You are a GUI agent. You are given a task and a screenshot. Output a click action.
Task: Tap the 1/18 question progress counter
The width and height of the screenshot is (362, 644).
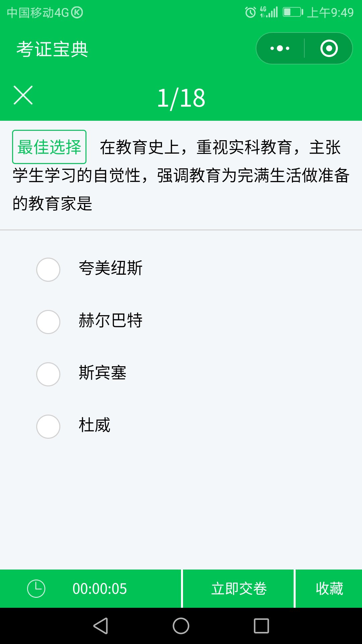click(x=181, y=98)
